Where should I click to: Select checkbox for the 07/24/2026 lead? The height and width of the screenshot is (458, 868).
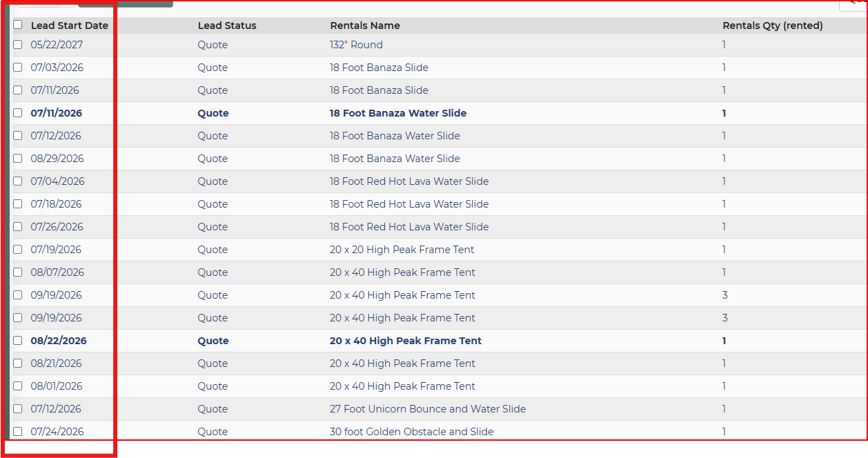click(18, 432)
